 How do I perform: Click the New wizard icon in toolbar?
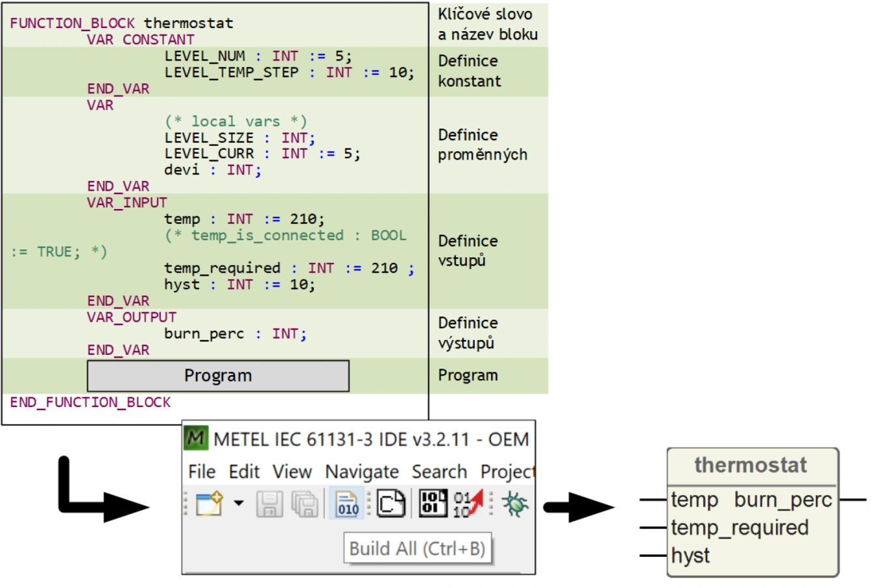click(x=208, y=503)
